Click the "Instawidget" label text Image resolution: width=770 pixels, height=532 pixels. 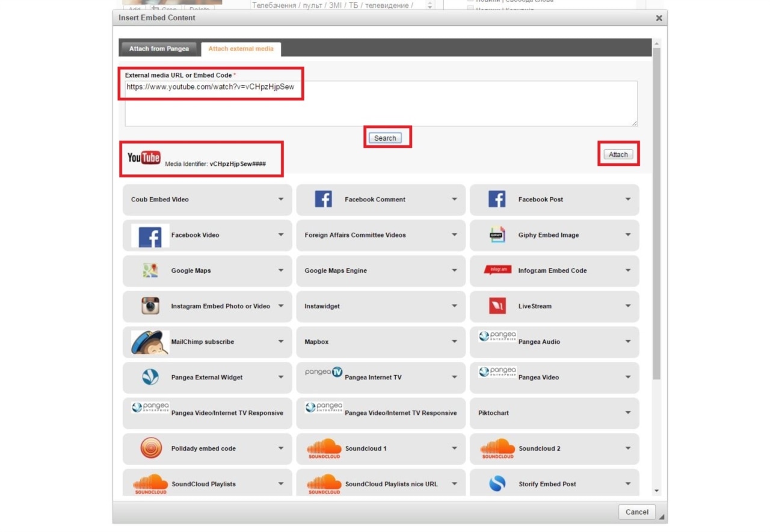[322, 306]
